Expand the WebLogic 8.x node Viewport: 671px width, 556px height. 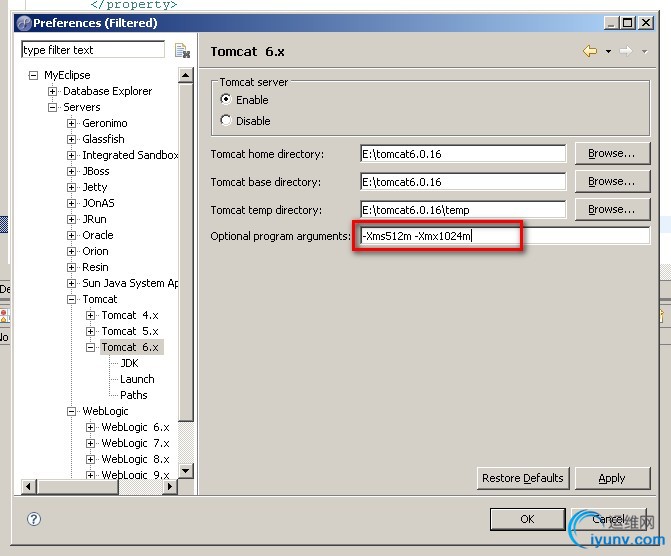point(90,459)
